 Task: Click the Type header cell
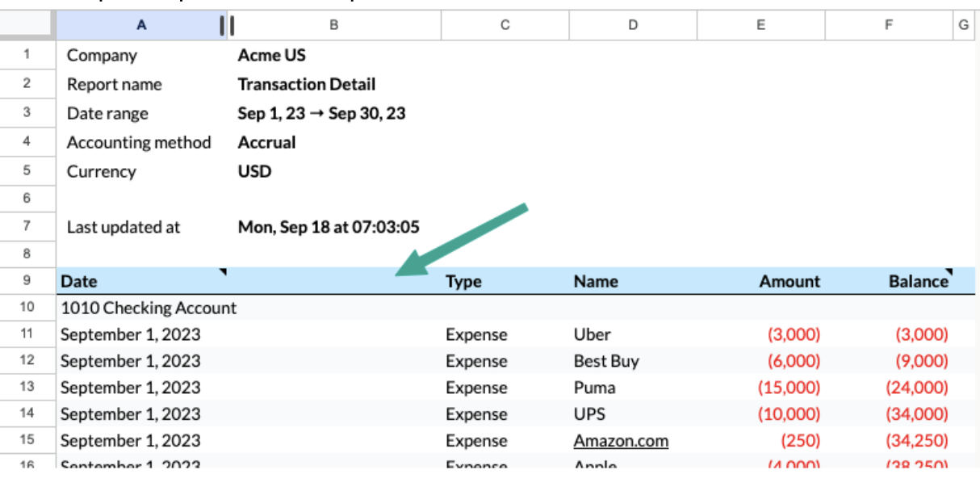click(505, 281)
